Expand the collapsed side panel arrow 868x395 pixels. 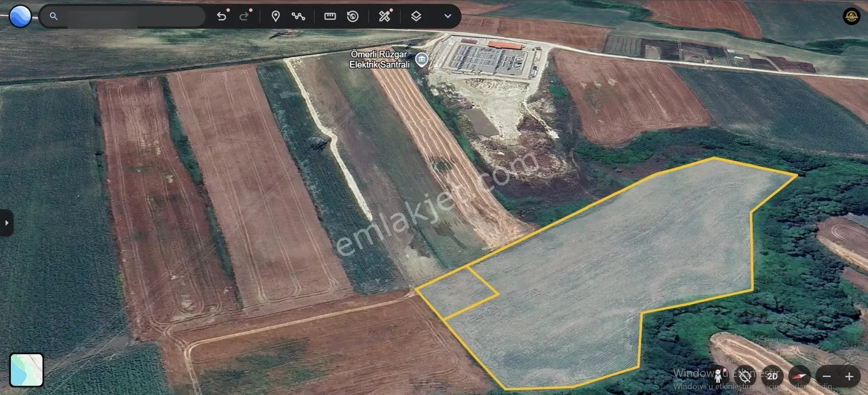(x=6, y=223)
